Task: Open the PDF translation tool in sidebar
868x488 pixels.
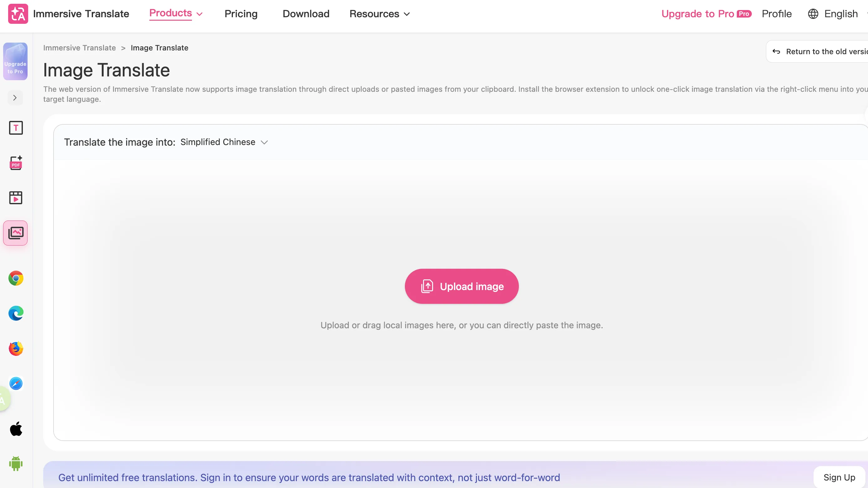Action: coord(16,163)
